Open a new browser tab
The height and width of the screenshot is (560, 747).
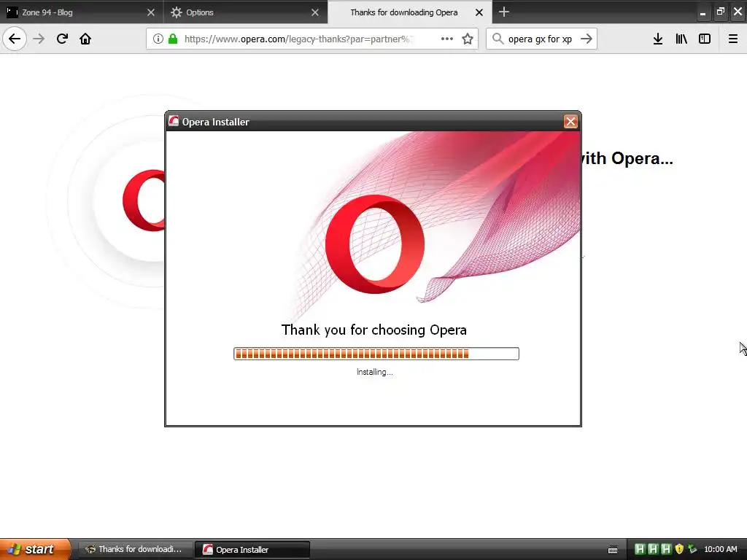pyautogui.click(x=503, y=12)
